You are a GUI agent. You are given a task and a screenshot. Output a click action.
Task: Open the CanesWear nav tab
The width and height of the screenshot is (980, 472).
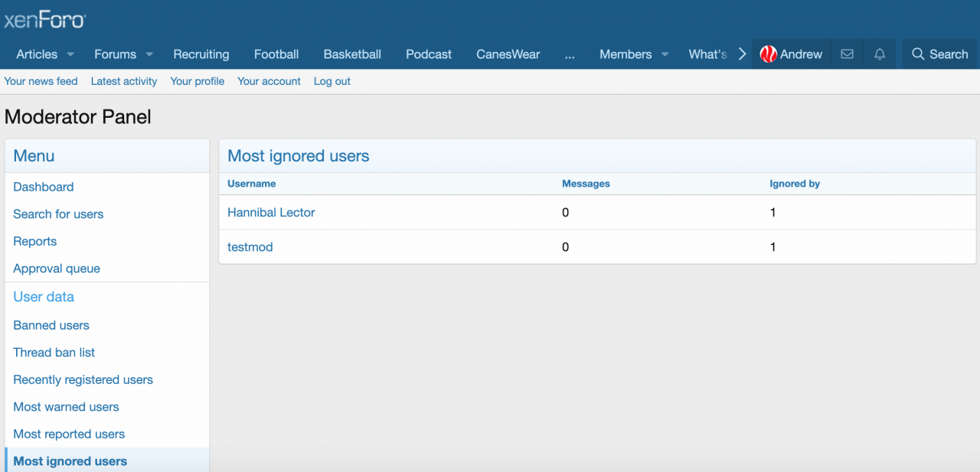tap(508, 54)
